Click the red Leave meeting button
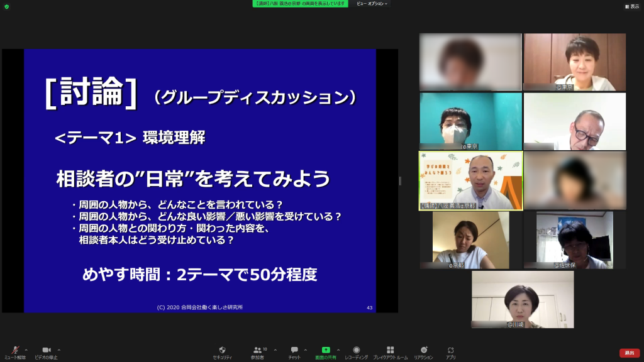The width and height of the screenshot is (644, 362). pyautogui.click(x=629, y=353)
